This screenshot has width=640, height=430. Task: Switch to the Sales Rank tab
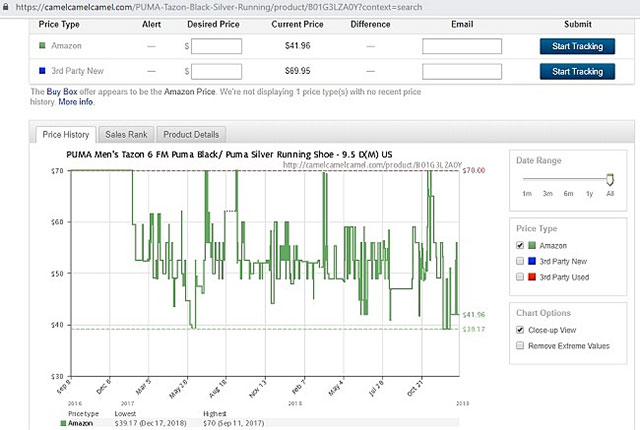[x=127, y=134]
